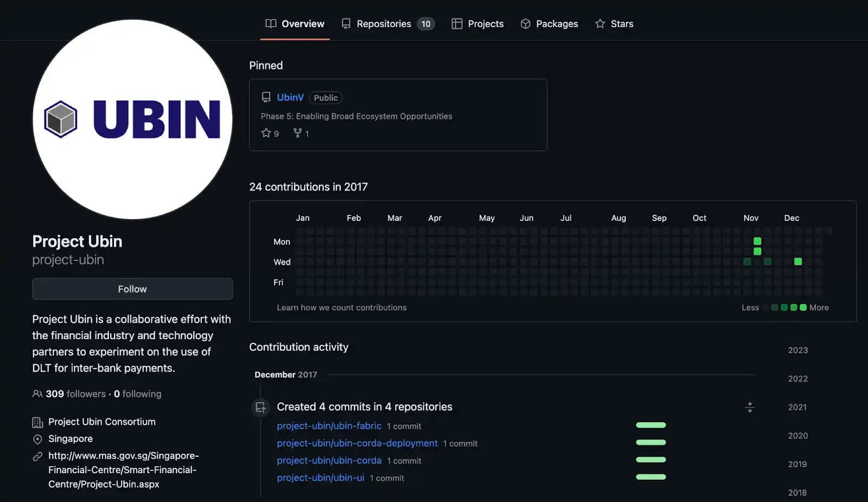Screen dimensions: 868x502
Task: Open Learn how we count contributions
Action: pos(342,308)
